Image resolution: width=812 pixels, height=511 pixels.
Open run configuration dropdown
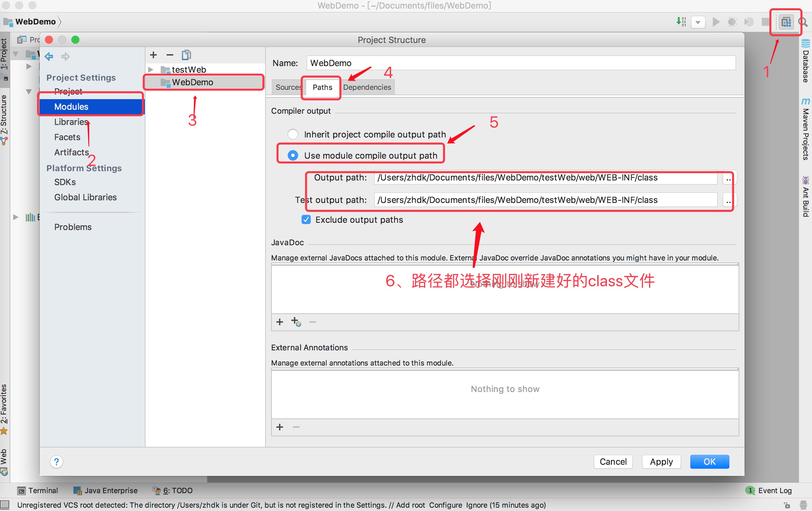[x=698, y=22]
